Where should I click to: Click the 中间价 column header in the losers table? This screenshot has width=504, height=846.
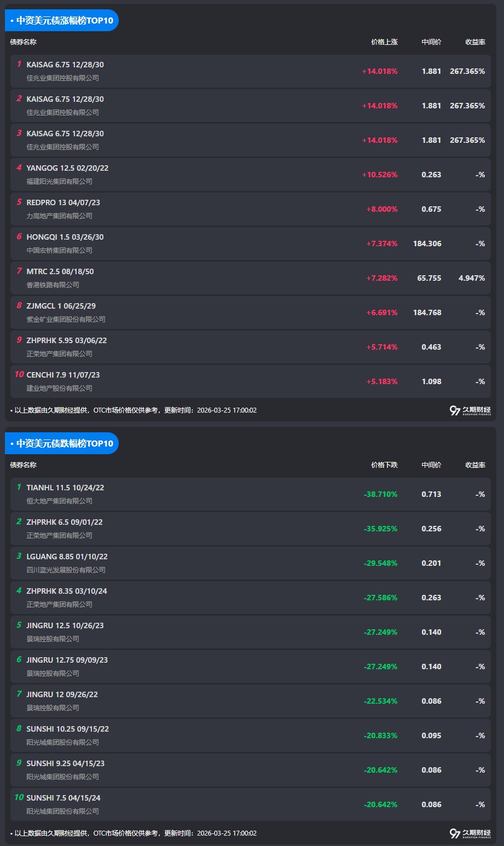(x=431, y=465)
